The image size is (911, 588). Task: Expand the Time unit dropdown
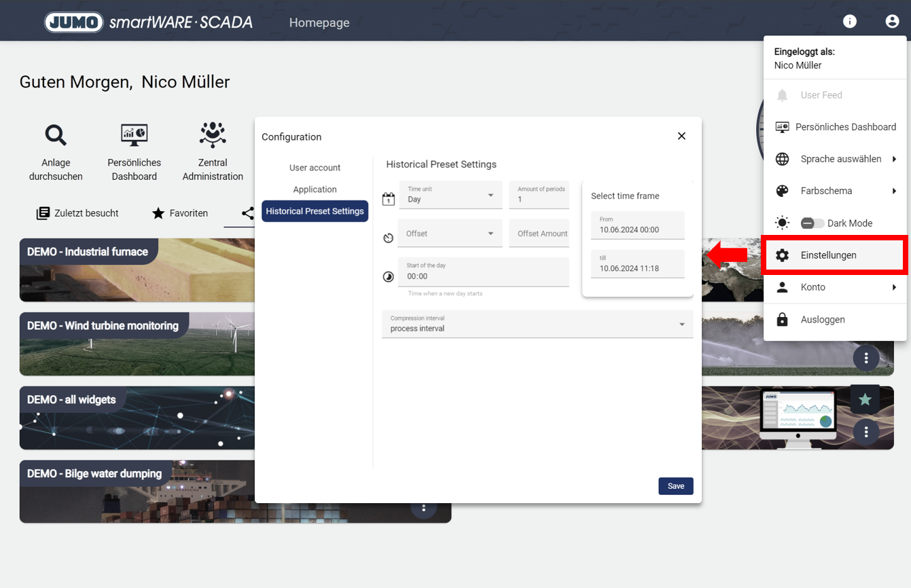tap(450, 196)
